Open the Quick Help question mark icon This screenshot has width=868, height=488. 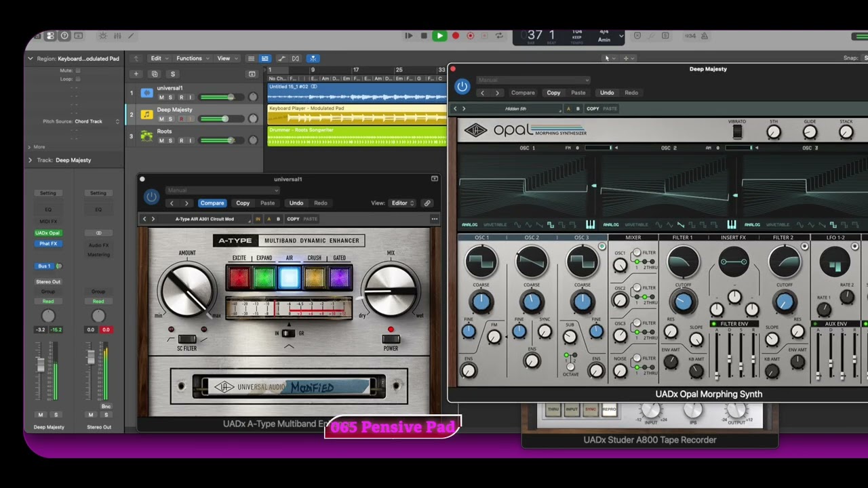click(64, 36)
